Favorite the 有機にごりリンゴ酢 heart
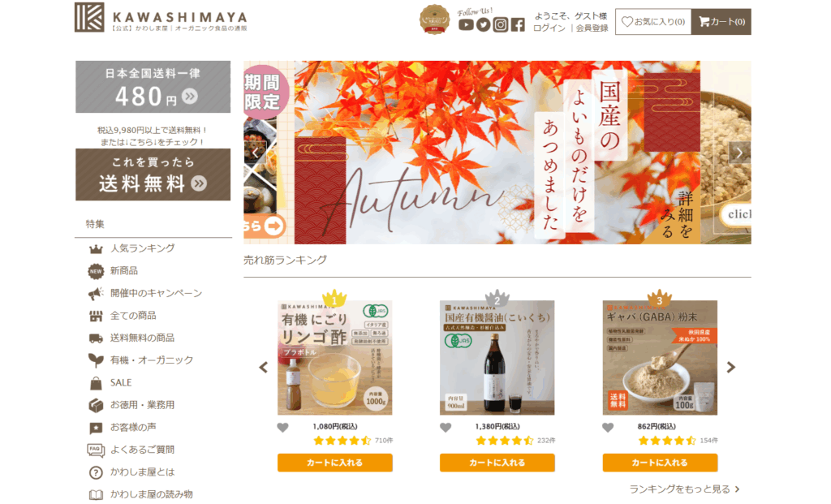This screenshot has width=831, height=504. (x=283, y=427)
